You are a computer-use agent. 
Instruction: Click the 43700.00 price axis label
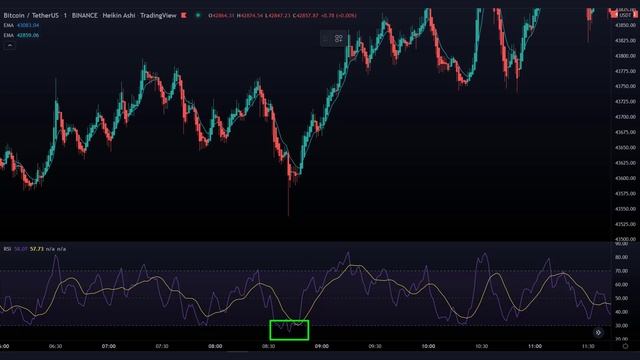[625, 117]
